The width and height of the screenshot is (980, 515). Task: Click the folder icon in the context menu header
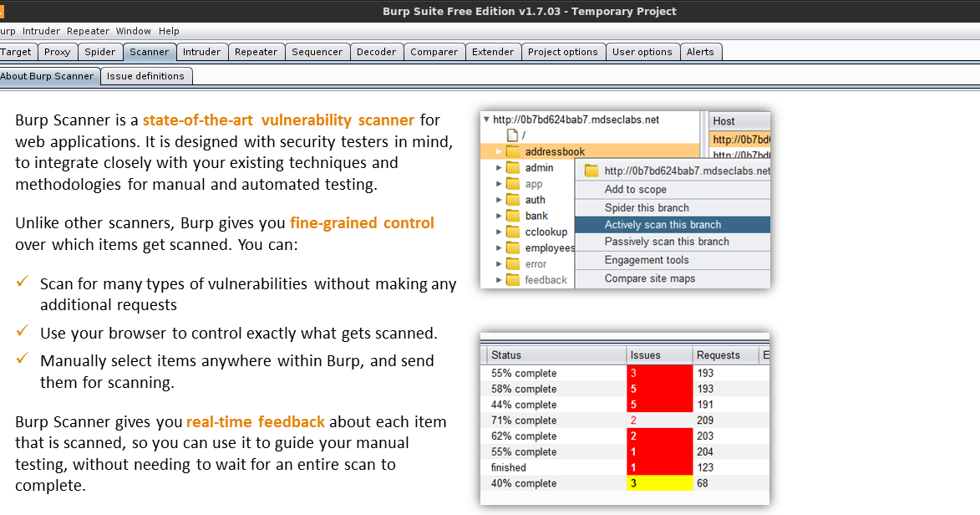tap(592, 169)
